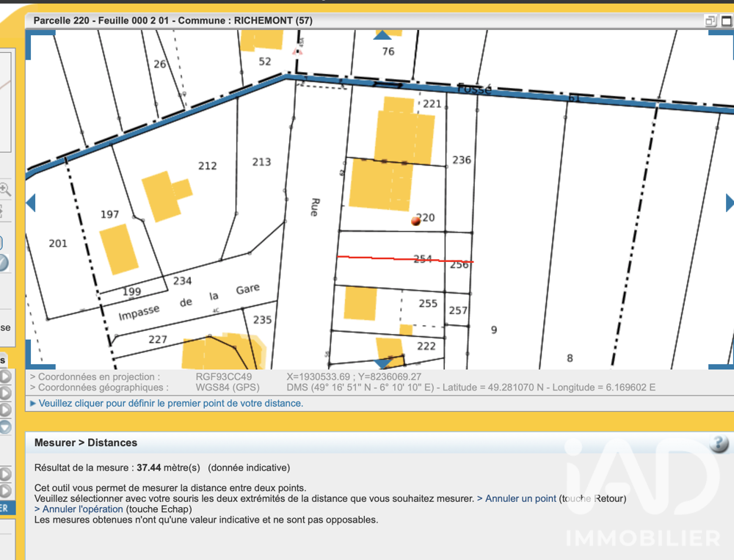The image size is (734, 560).
Task: Select the zoom-in magnifier tool in sidebar
Action: pyautogui.click(x=5, y=189)
